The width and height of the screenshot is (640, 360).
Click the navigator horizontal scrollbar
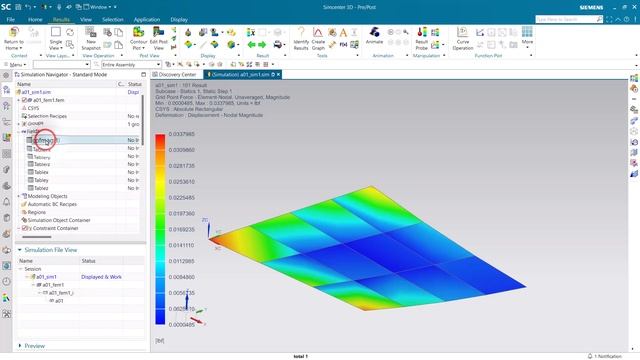tap(37, 237)
